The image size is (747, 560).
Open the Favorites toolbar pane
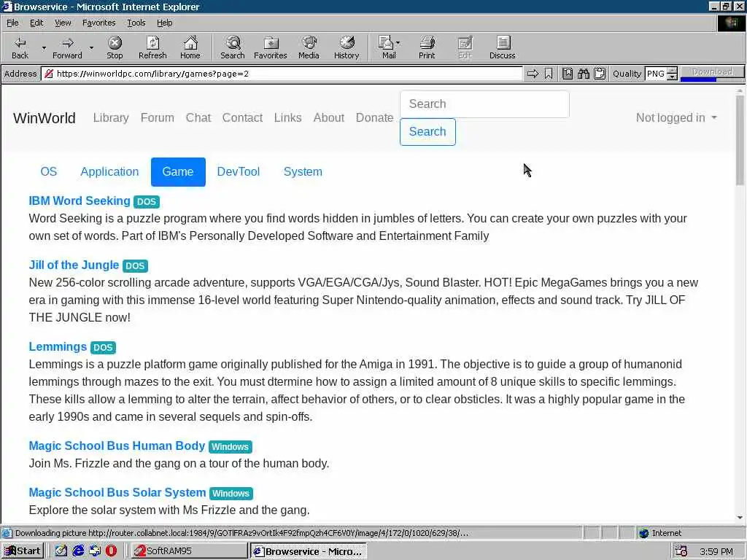coord(271,47)
